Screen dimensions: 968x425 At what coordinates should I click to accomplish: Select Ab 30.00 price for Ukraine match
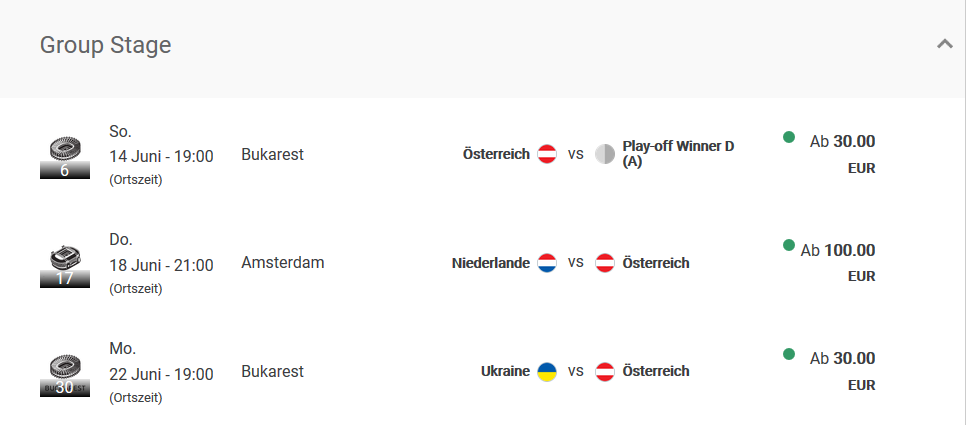[x=843, y=358]
